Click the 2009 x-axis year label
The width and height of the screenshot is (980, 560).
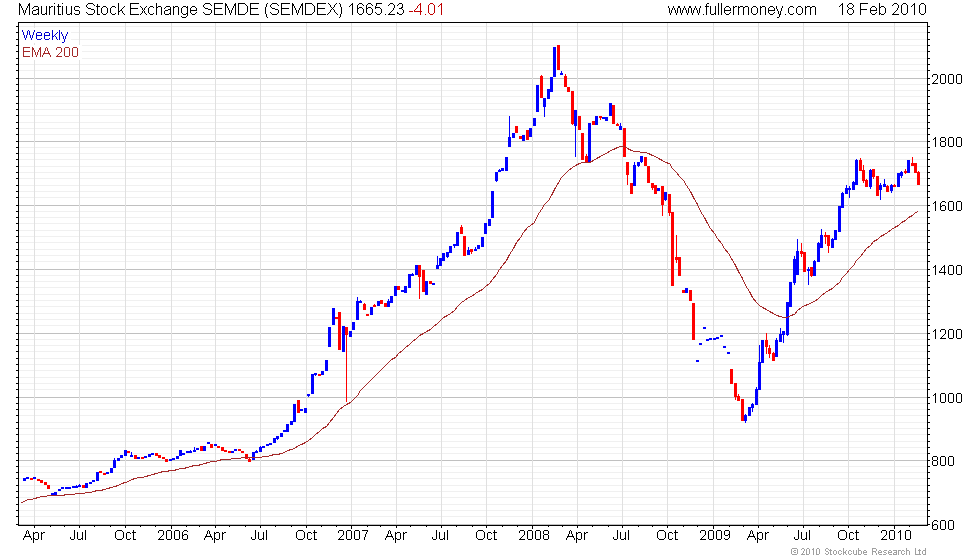click(x=714, y=536)
